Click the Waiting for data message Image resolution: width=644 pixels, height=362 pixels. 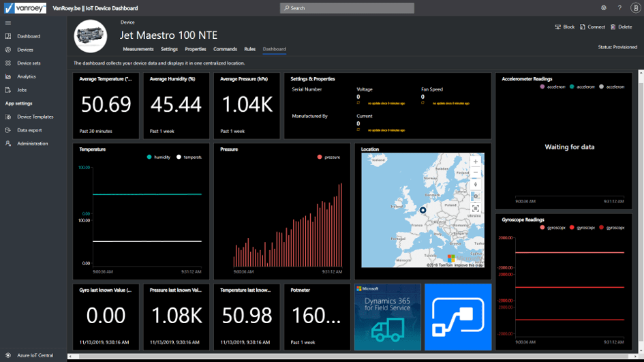(x=570, y=147)
